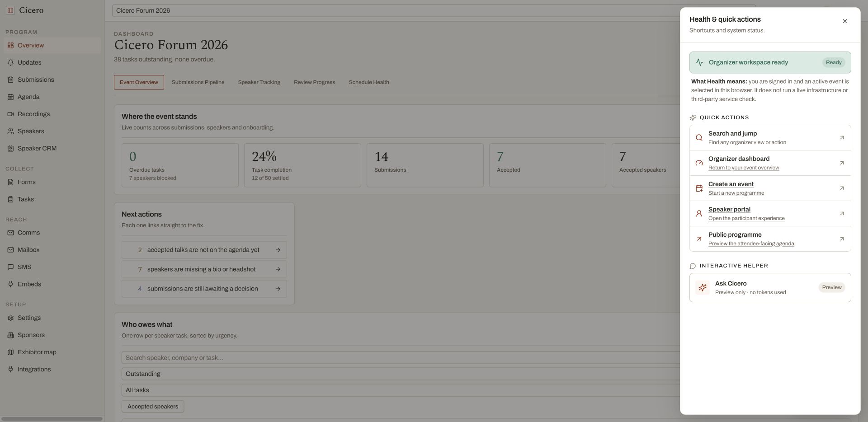Image resolution: width=868 pixels, height=422 pixels.
Task: Click the arrow on the '4 submissions' row
Action: pos(278,289)
